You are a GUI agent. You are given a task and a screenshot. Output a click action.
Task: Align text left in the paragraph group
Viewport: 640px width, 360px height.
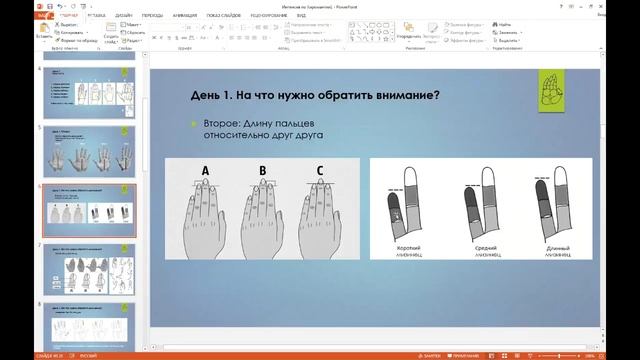coord(231,38)
